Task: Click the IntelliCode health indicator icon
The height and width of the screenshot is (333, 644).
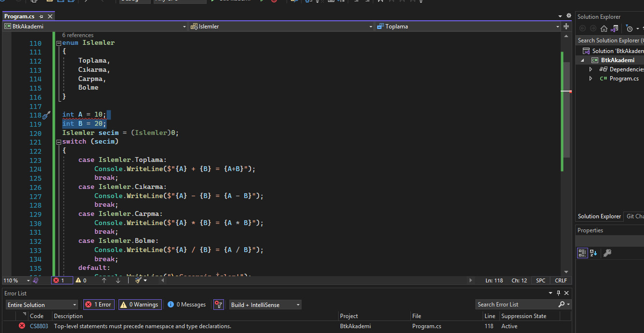Action: (x=35, y=280)
